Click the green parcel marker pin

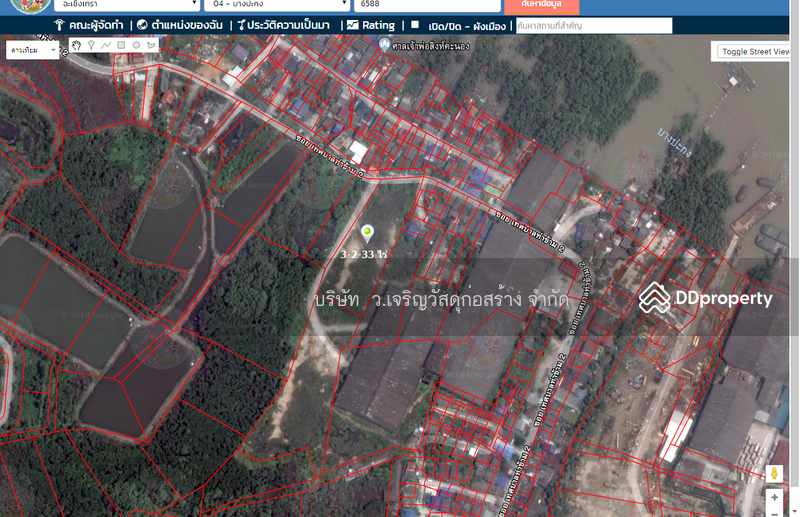367,234
